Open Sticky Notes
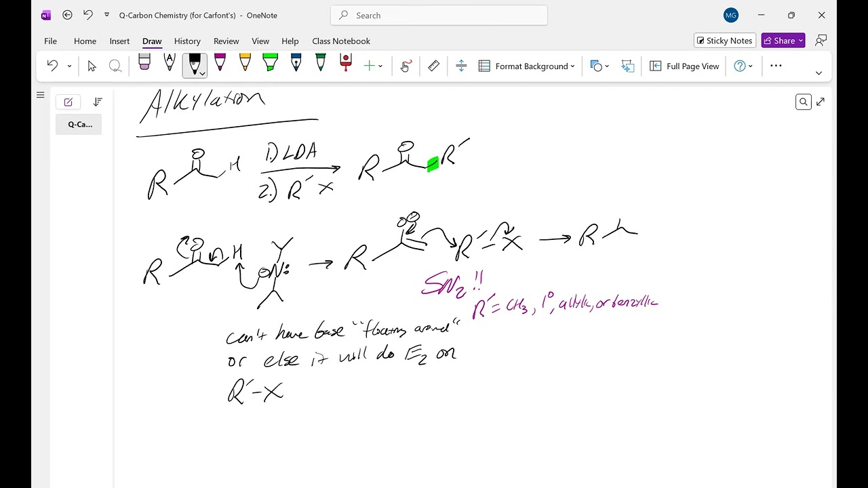The width and height of the screenshot is (868, 488). tap(724, 41)
